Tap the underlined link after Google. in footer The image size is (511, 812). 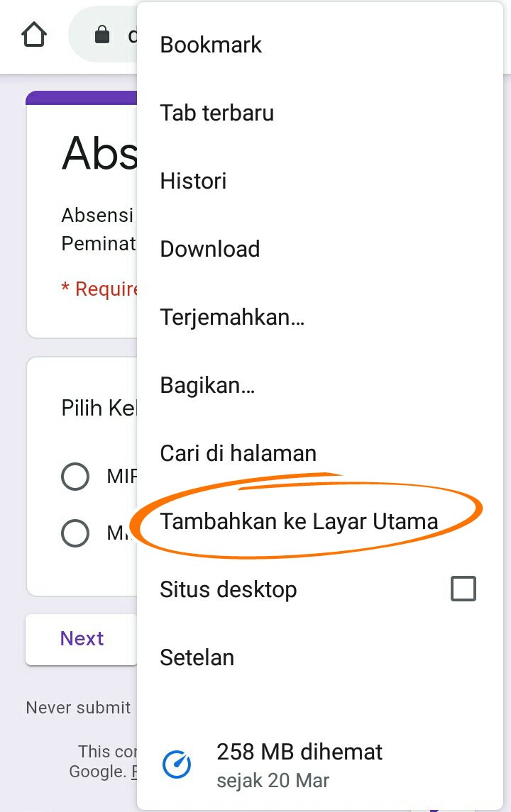(x=133, y=772)
